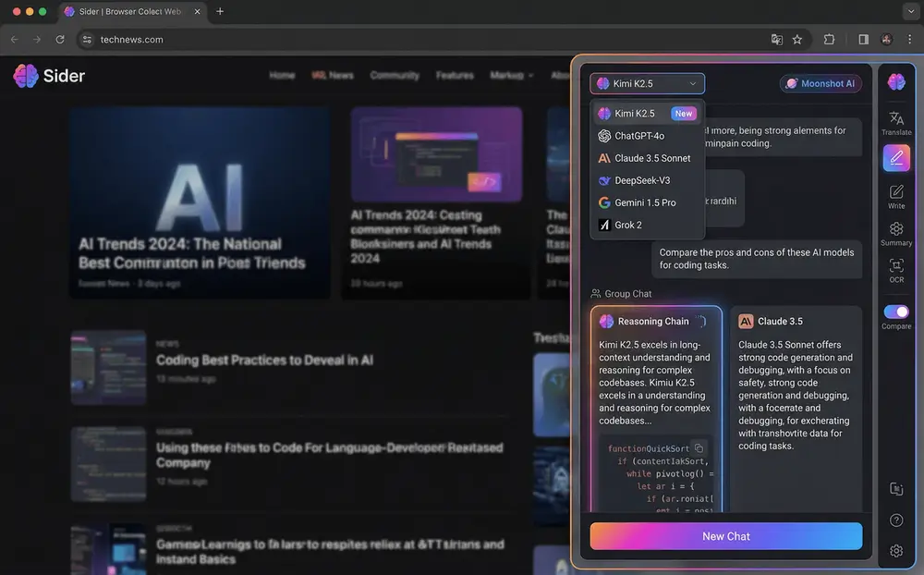
Task: Bookmark this page with the star
Action: click(x=797, y=40)
